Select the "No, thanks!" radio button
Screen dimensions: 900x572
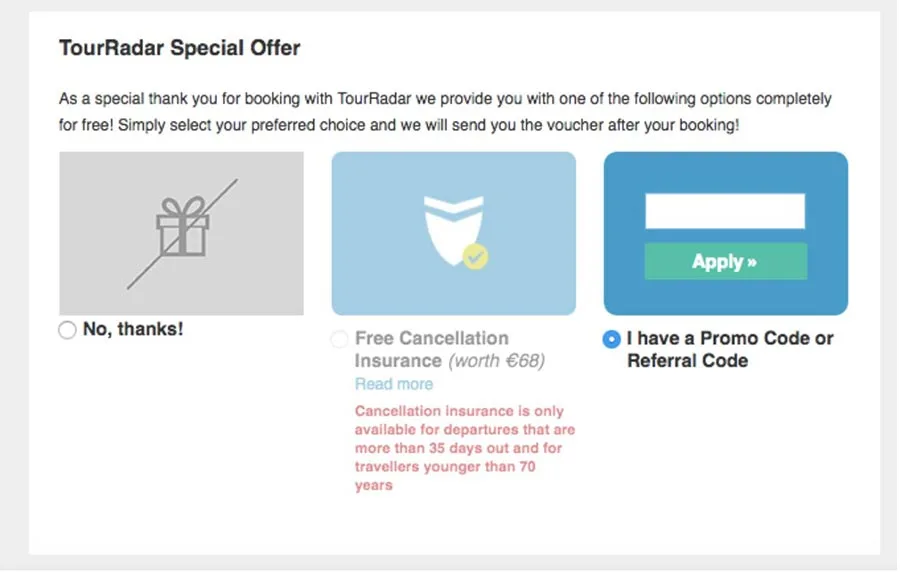tap(67, 330)
